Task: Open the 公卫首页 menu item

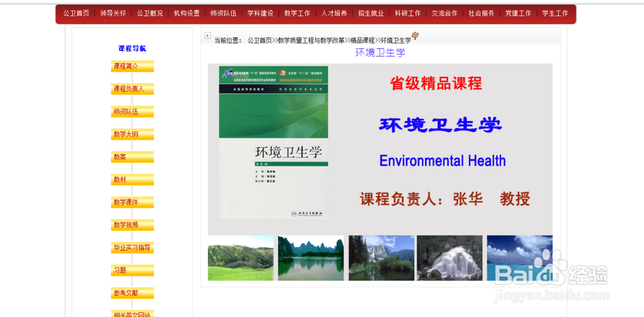Action: click(76, 14)
